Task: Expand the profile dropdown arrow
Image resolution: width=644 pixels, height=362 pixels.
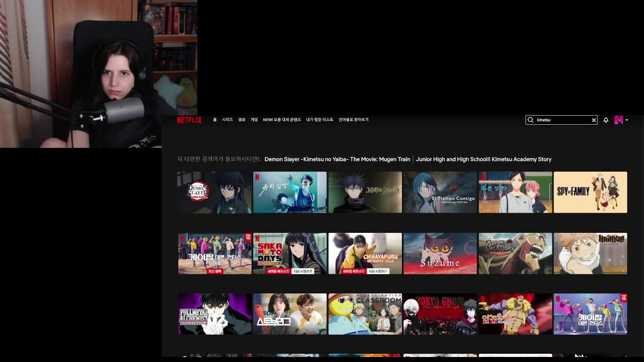Action: 626,120
